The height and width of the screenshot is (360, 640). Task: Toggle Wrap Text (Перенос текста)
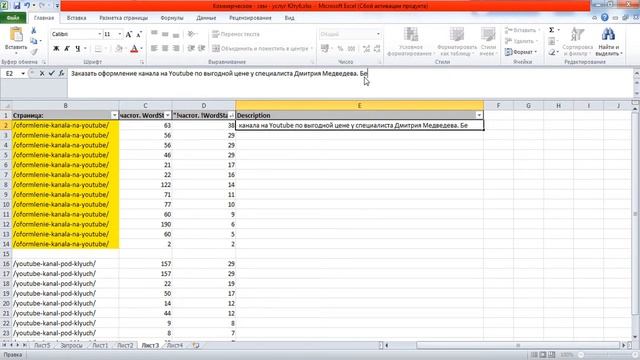coord(236,34)
